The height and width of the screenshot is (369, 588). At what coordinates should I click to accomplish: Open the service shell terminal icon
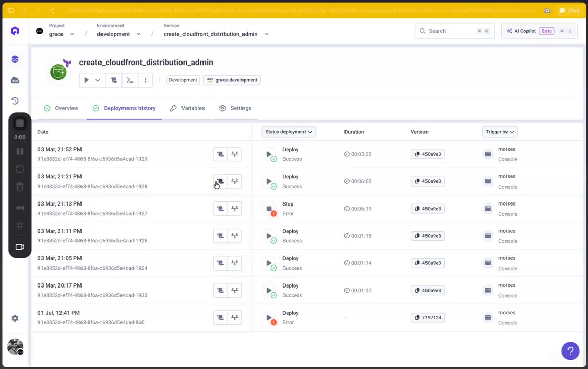[x=130, y=80]
